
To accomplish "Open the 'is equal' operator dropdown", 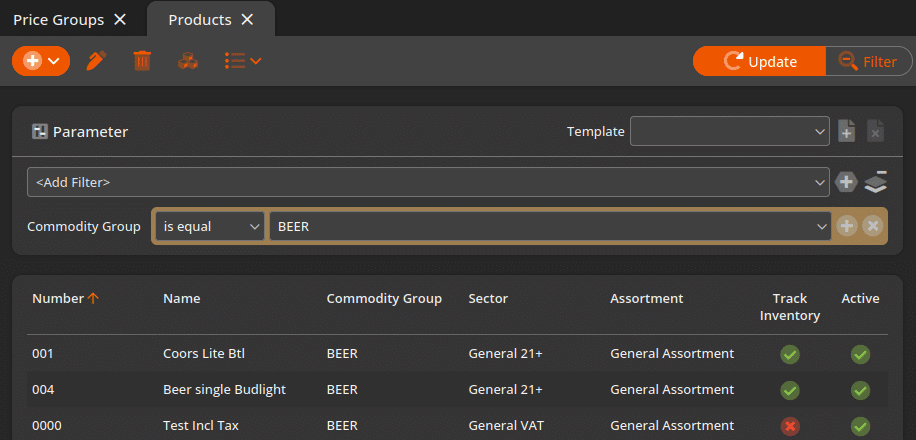I will [210, 226].
